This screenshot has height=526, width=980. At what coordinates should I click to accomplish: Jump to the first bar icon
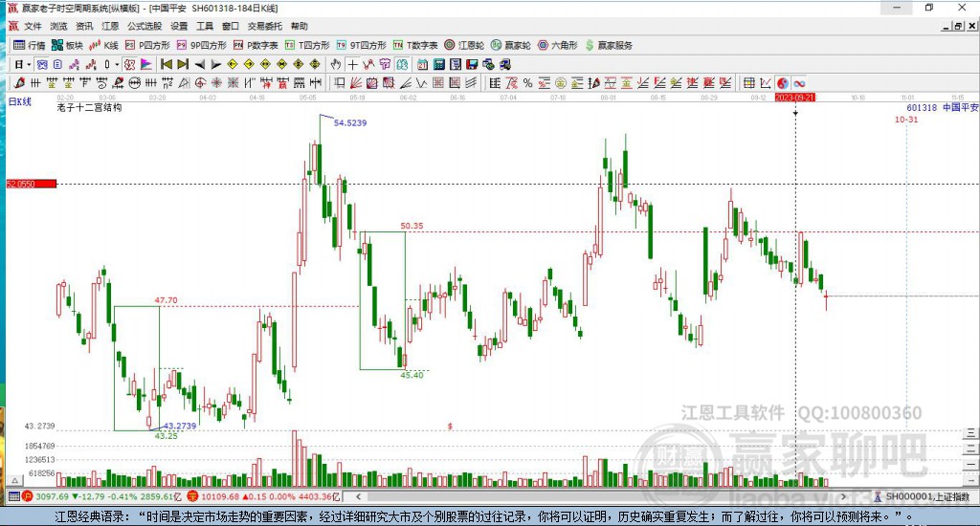tap(167, 64)
